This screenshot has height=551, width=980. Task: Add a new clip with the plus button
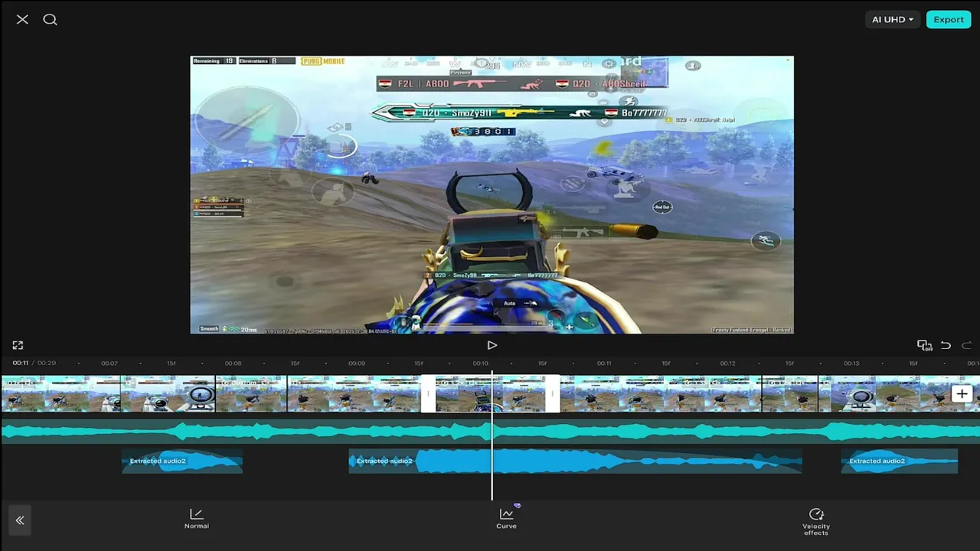point(962,394)
